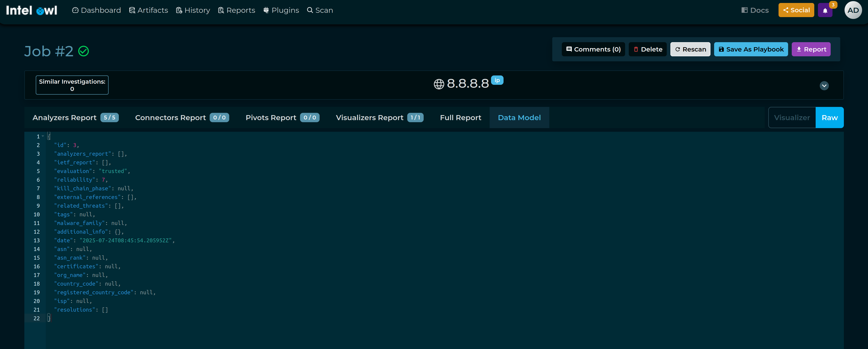This screenshot has width=868, height=349.
Task: Open the Full Report tab
Action: pos(461,117)
